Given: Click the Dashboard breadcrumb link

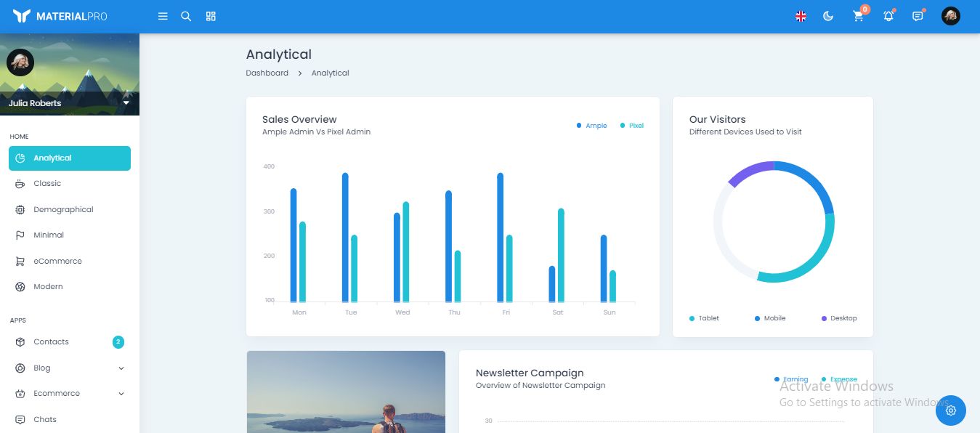Looking at the screenshot, I should (x=267, y=73).
